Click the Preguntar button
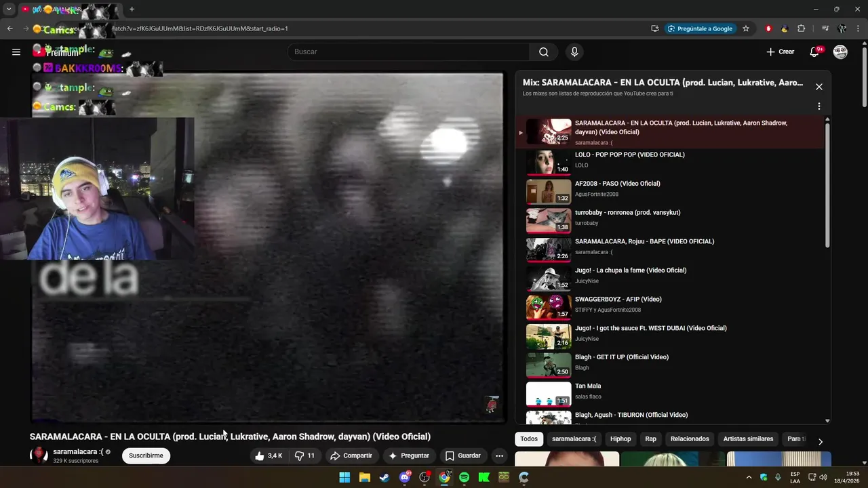The width and height of the screenshot is (868, 488). point(409,455)
